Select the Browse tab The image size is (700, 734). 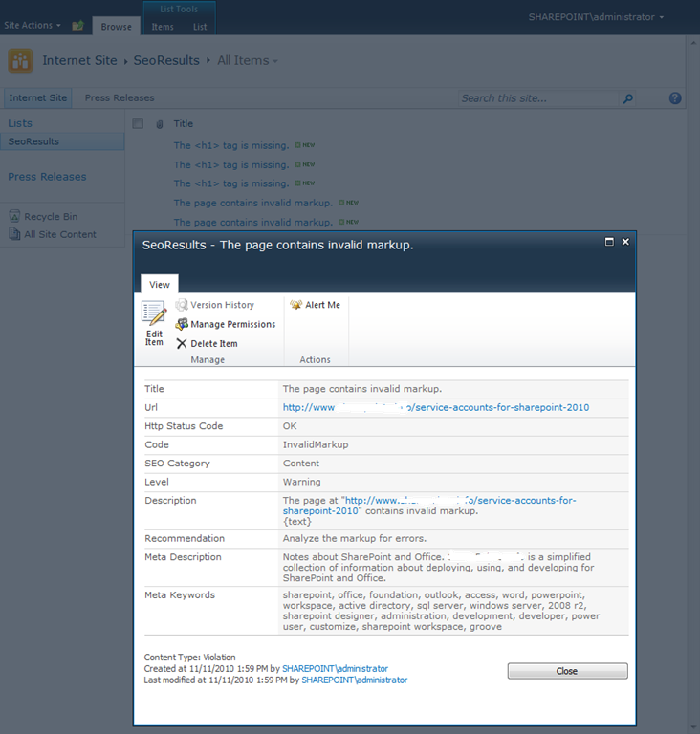pos(117,27)
